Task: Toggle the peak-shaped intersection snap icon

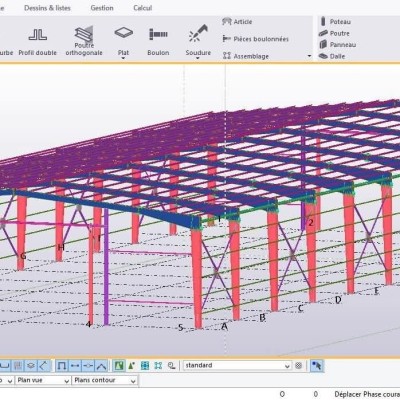Action: click(101, 366)
